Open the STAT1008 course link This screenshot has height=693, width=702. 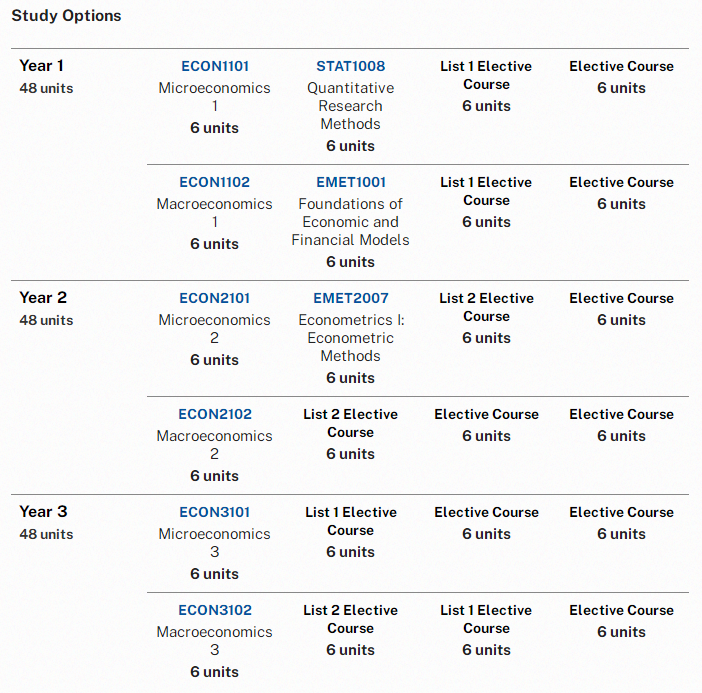coord(351,66)
